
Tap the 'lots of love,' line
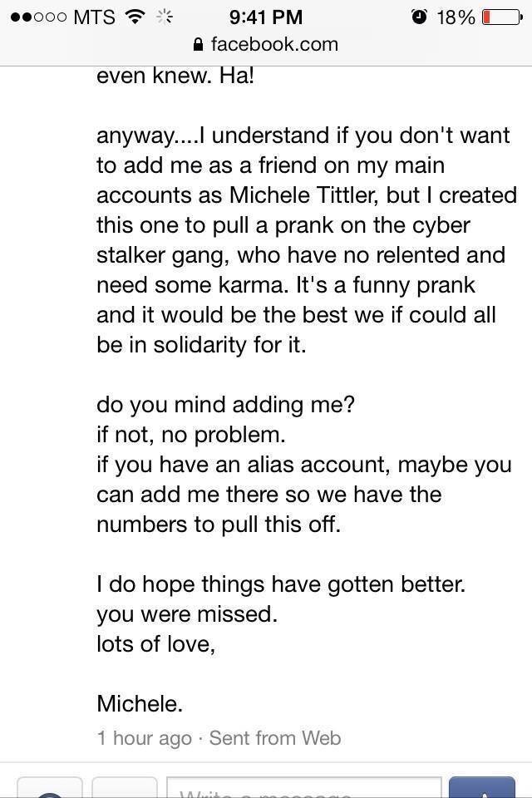(155, 643)
